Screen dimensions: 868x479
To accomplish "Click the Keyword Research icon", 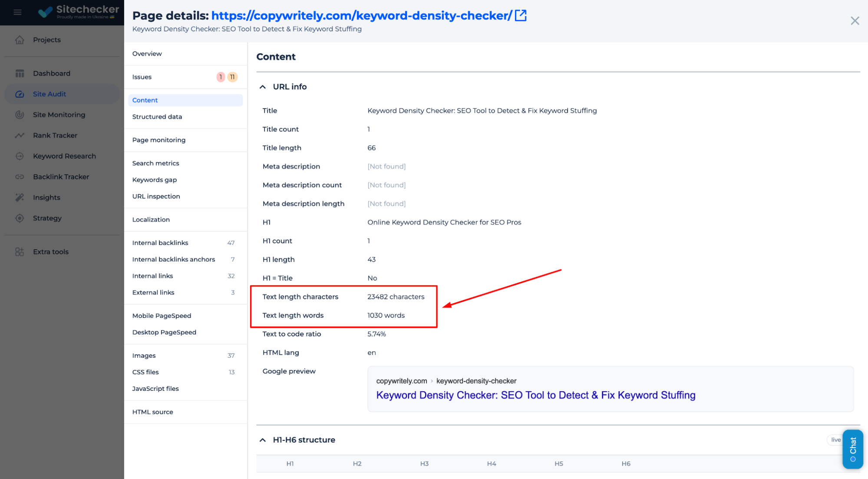I will pos(20,156).
